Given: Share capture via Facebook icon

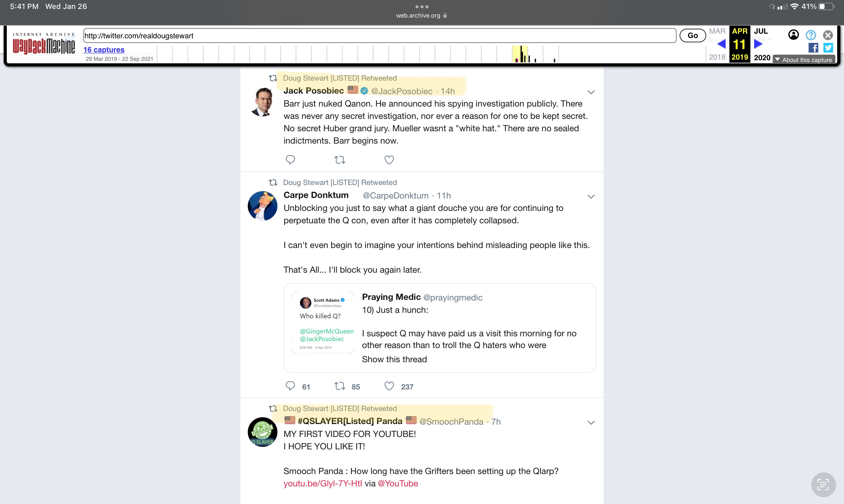Looking at the screenshot, I should point(813,48).
